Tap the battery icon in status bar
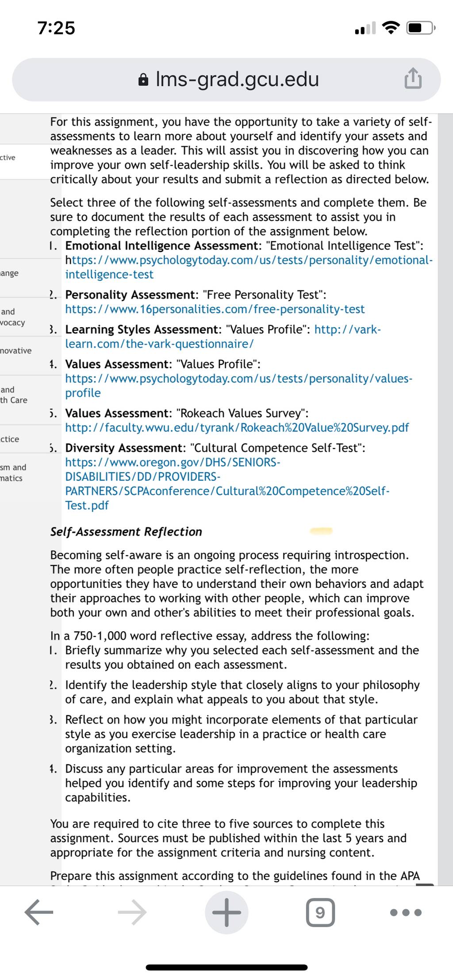 pos(421,28)
